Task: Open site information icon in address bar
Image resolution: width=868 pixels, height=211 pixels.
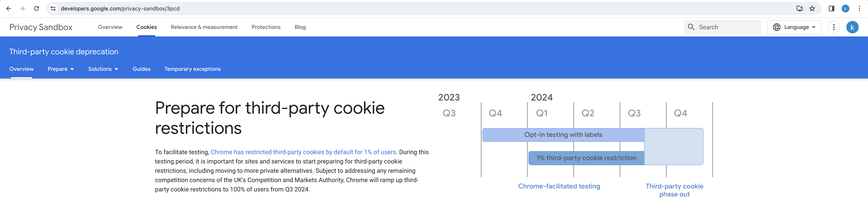Action: click(x=53, y=8)
